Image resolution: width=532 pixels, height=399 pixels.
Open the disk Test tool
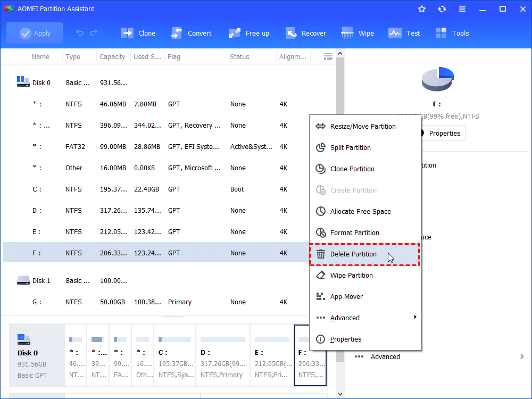(404, 33)
